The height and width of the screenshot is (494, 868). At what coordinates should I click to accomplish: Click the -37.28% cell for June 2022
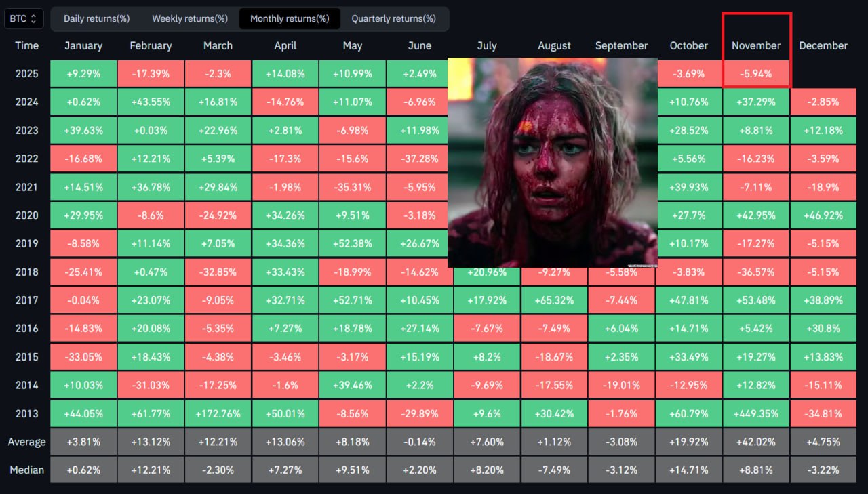coord(420,159)
